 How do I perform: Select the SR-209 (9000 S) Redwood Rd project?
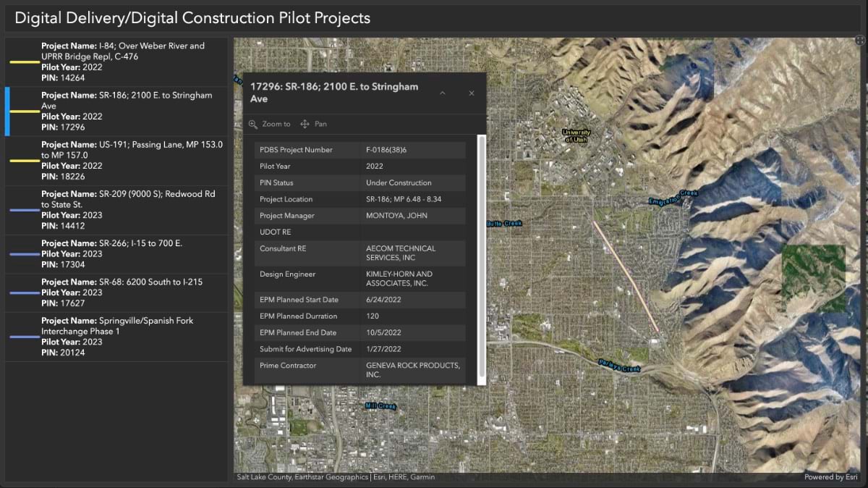pyautogui.click(x=116, y=210)
